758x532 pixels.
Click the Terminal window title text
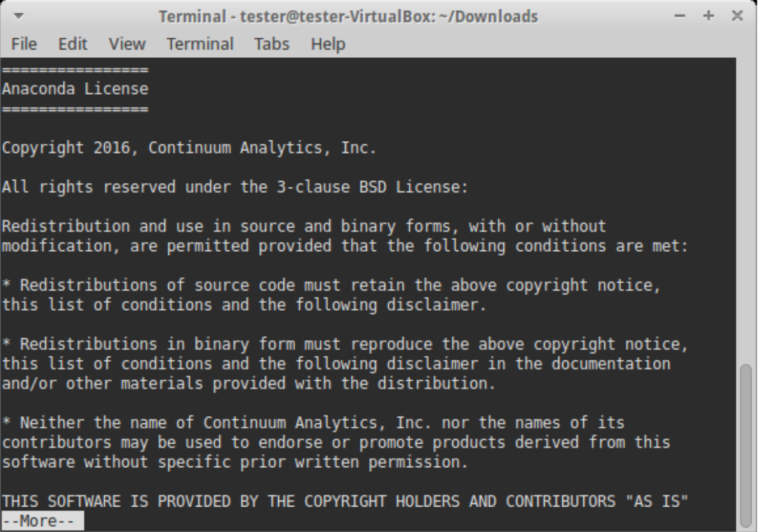tap(348, 16)
